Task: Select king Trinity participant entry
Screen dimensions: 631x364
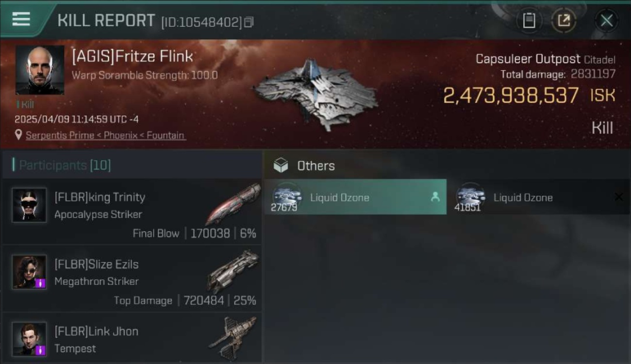Action: (132, 211)
